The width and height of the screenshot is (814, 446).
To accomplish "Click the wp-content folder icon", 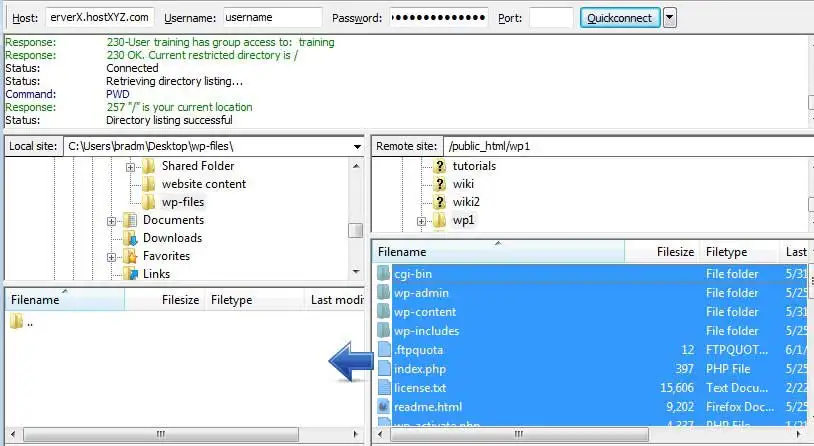I will point(384,312).
